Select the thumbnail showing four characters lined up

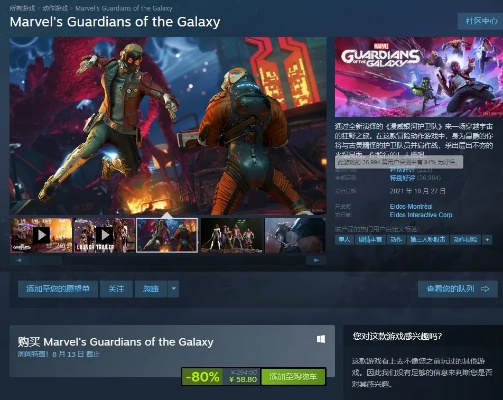click(x=232, y=235)
